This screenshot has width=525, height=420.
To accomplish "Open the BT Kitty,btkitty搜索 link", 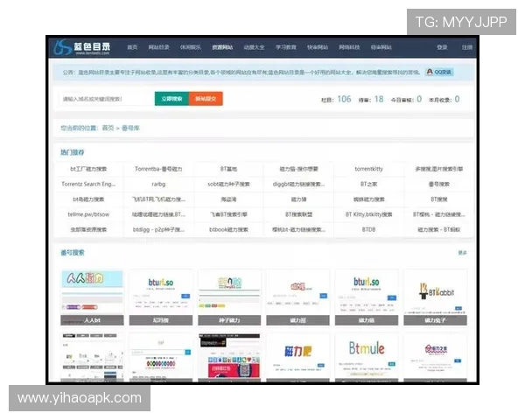I will point(368,214).
